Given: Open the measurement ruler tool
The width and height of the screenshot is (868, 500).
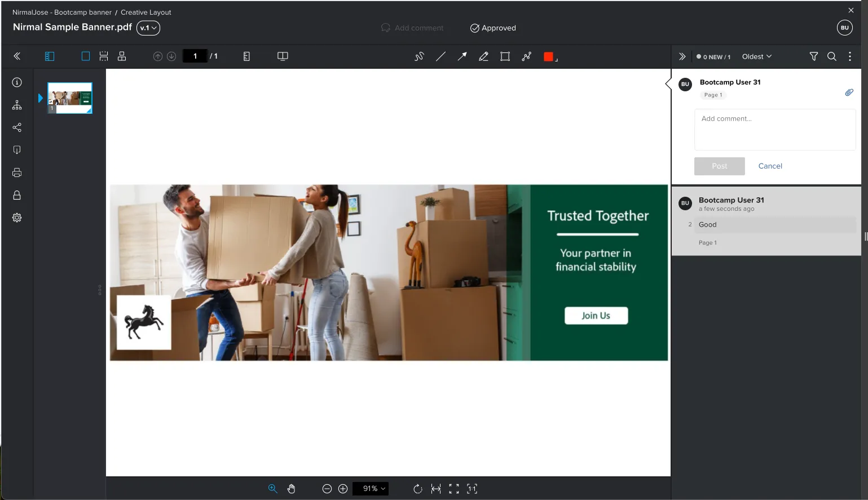Looking at the screenshot, I should (246, 56).
